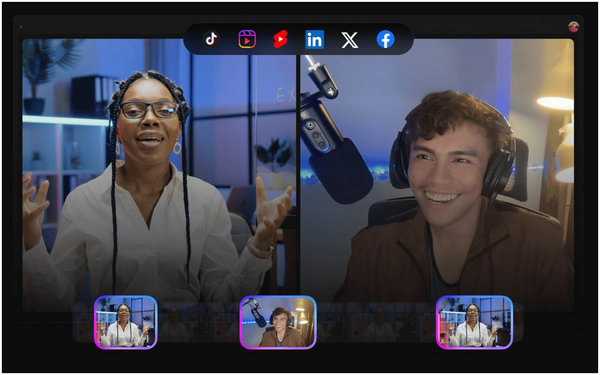600x375 pixels.
Task: Click dimmed filmstrip between first and middle clips
Action: click(x=199, y=322)
